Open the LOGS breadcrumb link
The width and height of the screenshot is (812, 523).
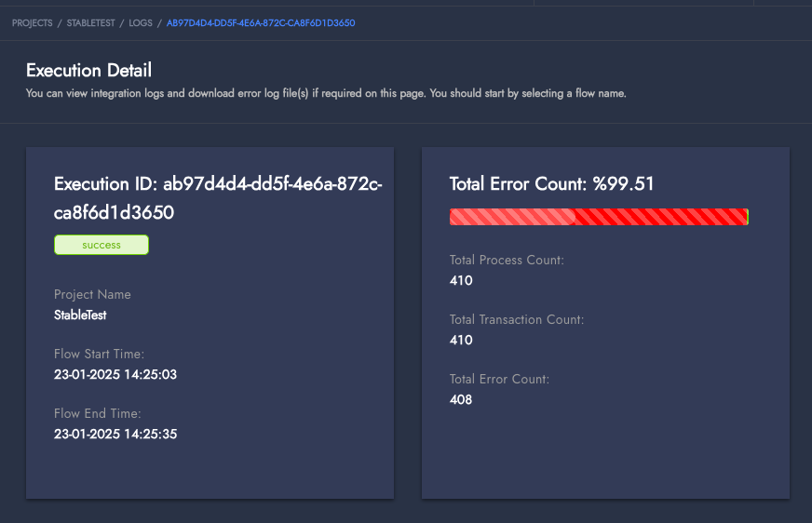141,22
